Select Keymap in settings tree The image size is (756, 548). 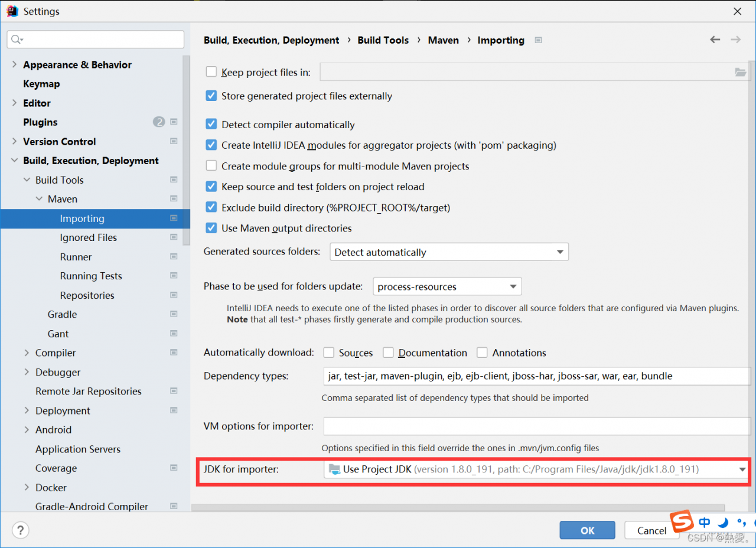[41, 84]
